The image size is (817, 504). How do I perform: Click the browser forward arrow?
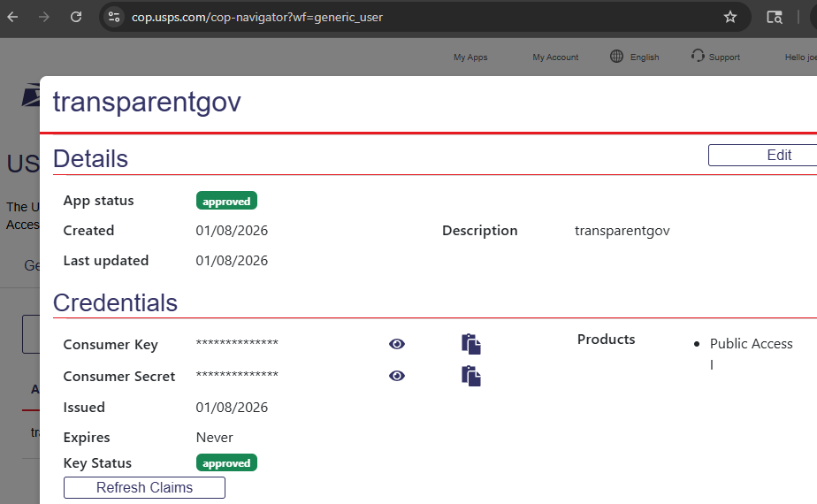43,17
